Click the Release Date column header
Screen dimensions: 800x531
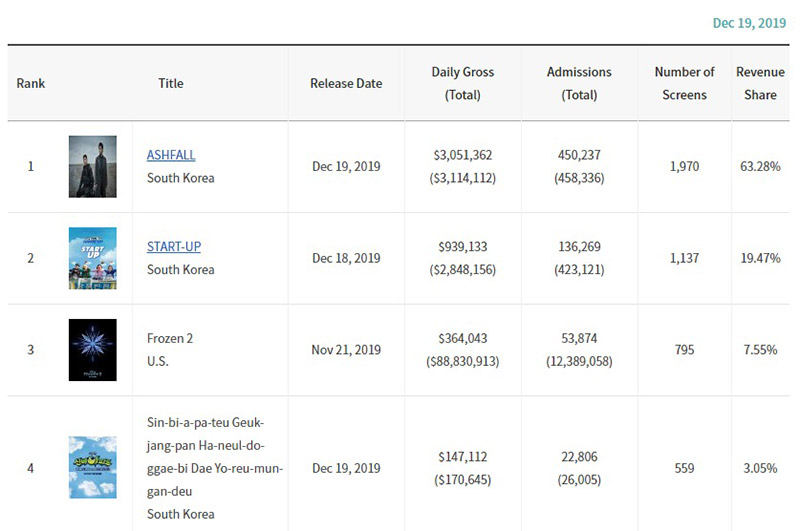tap(346, 84)
